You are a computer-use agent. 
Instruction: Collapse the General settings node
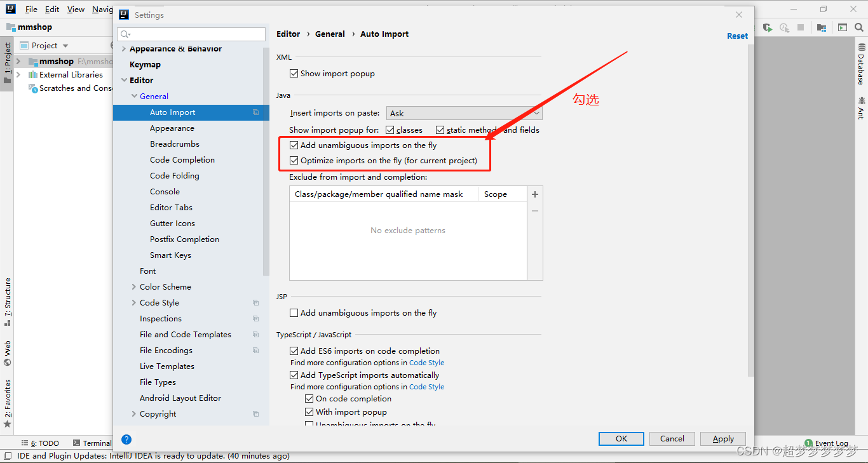click(x=133, y=97)
